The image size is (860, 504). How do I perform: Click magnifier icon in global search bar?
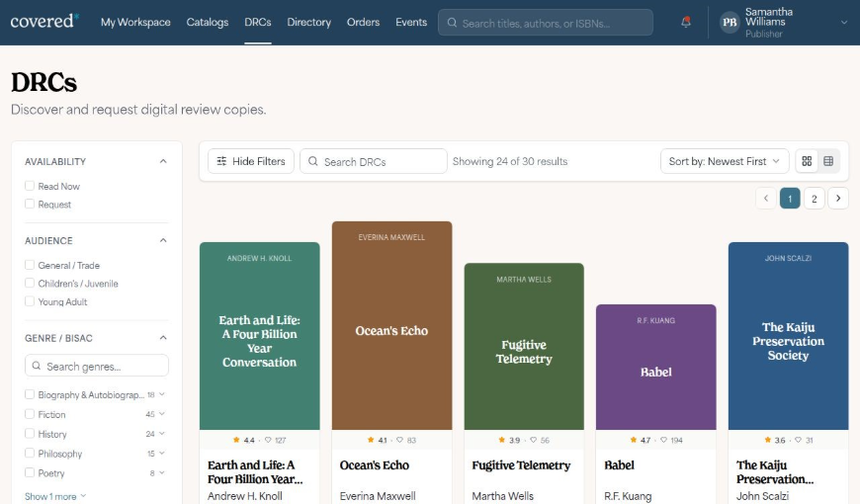pos(452,23)
